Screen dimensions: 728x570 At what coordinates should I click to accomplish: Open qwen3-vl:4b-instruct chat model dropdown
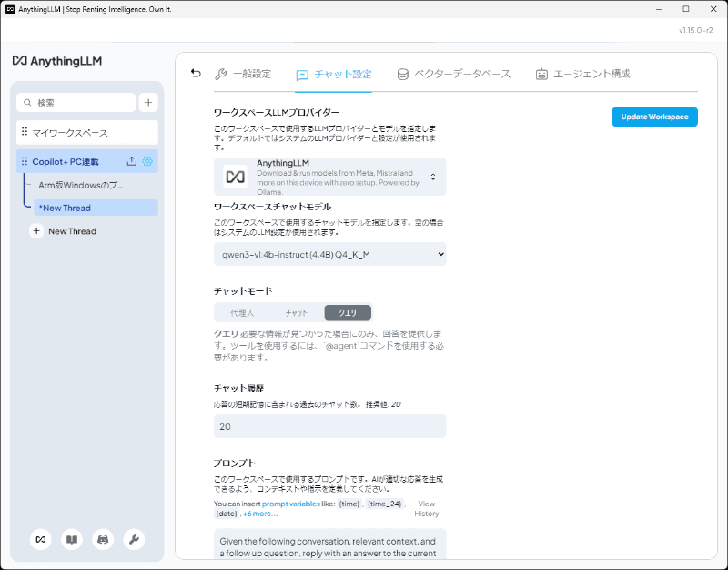(x=330, y=254)
